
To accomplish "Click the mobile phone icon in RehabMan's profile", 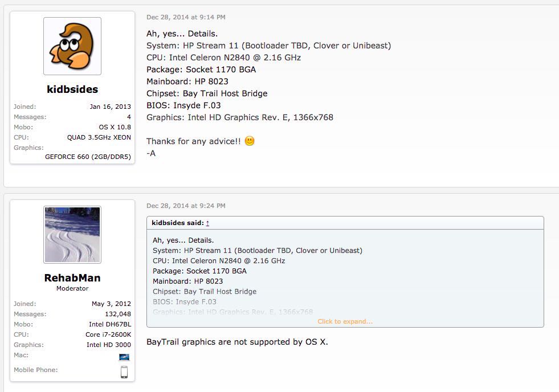I will pos(124,371).
